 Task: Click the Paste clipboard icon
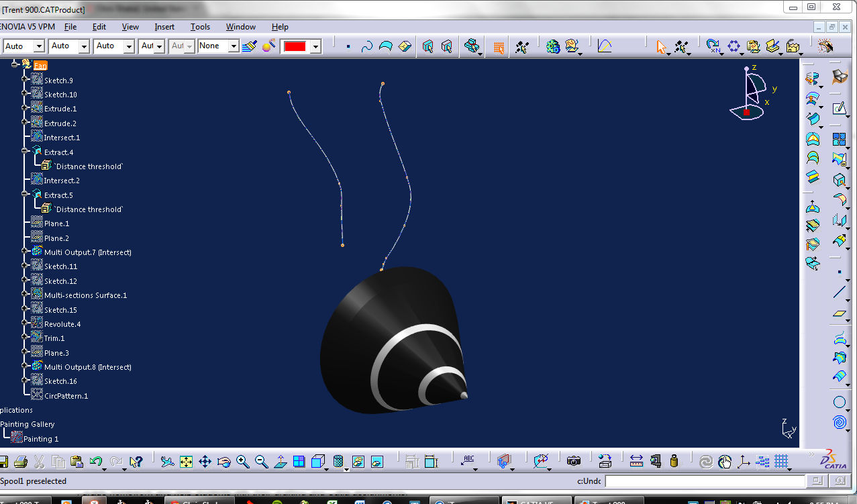coord(77,462)
